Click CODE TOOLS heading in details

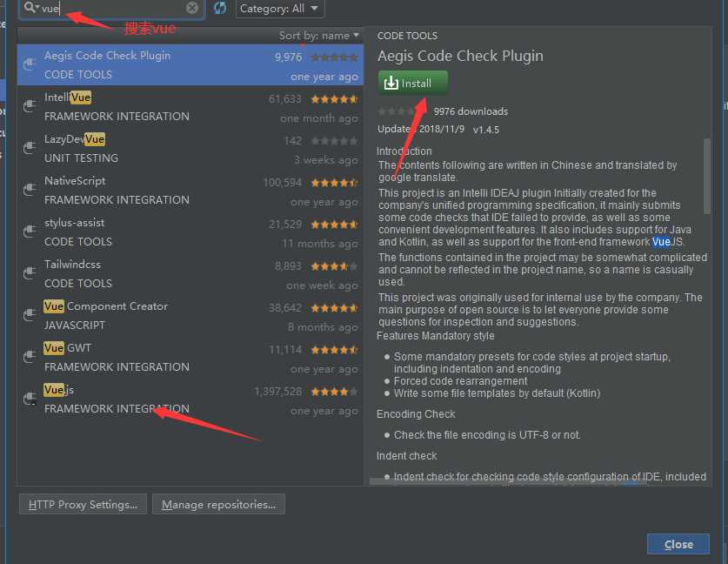(x=407, y=36)
